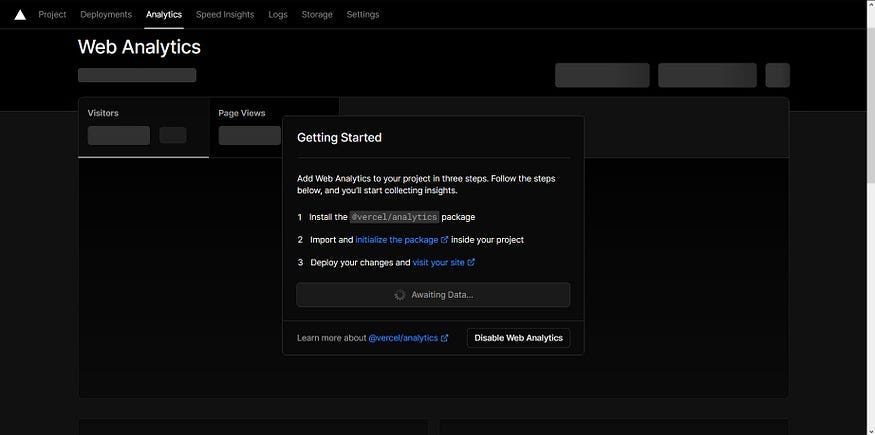875x435 pixels.
Task: Click the 'visit your site' link
Action: click(438, 262)
